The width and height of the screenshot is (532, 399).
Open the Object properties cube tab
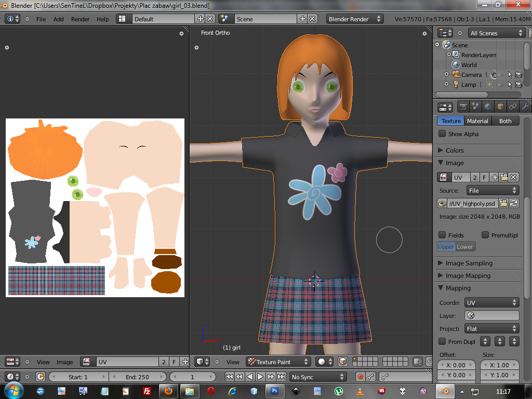[500, 107]
